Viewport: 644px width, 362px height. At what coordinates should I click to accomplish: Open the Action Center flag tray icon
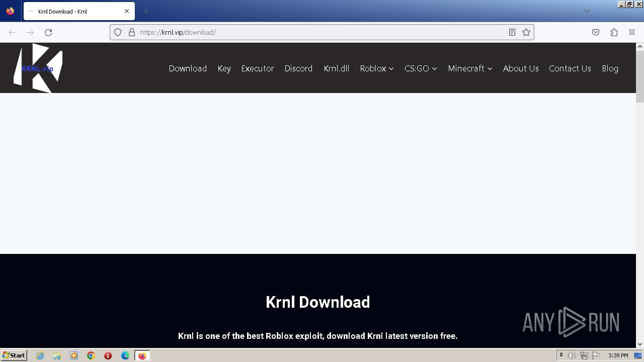[x=596, y=355]
